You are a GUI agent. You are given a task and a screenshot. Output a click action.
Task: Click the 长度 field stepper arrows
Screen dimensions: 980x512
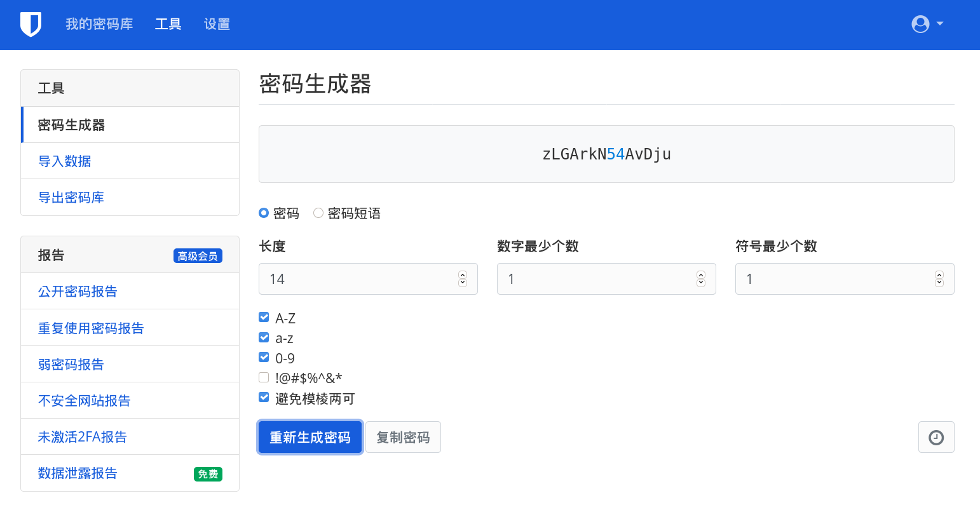[463, 279]
